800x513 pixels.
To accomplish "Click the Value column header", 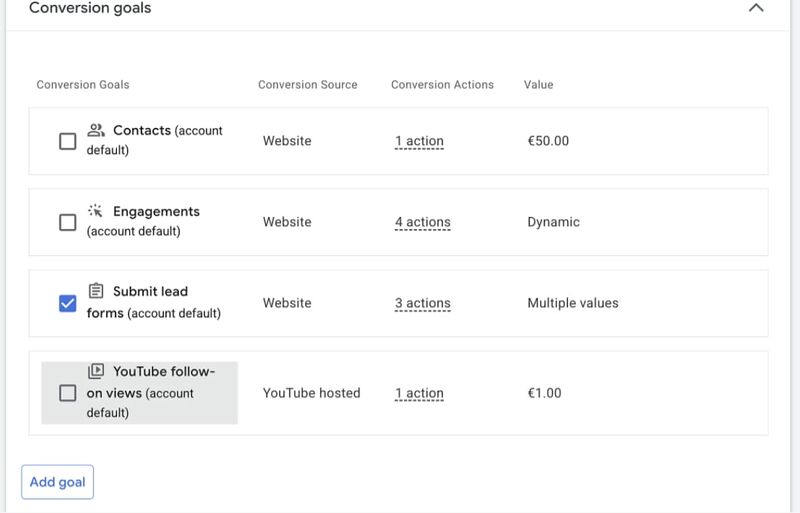I will point(538,85).
